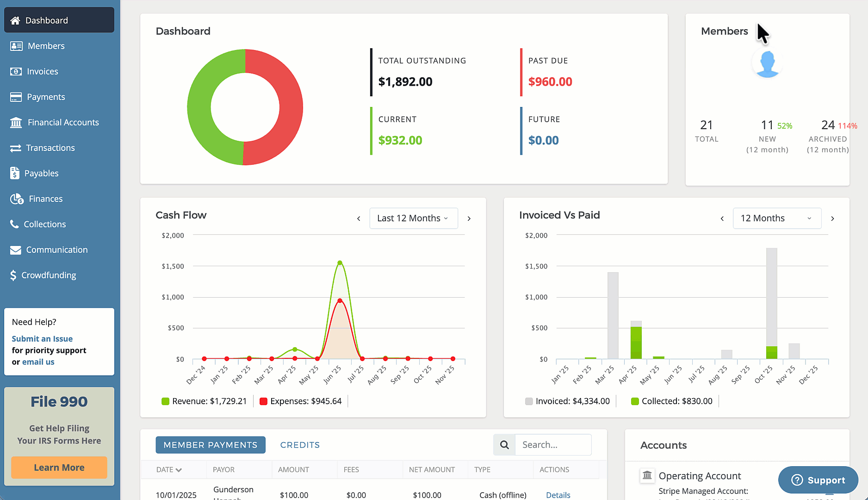Click the Financial Accounts bank icon
The image size is (868, 500).
pyautogui.click(x=16, y=122)
